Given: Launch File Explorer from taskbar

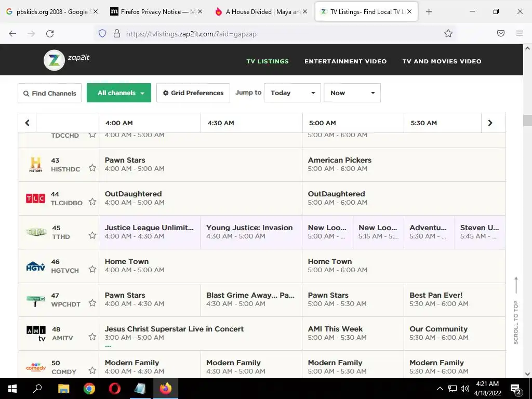Looking at the screenshot, I should [x=63, y=389].
